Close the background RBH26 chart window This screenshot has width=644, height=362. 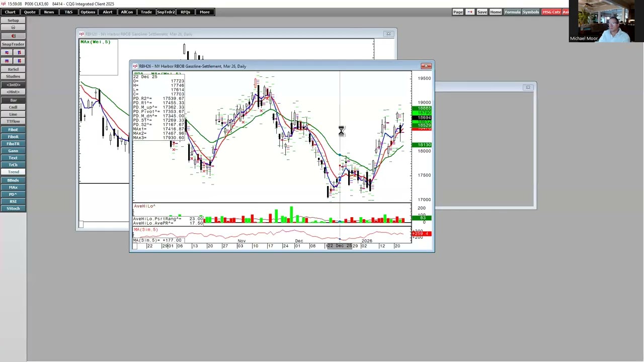[x=388, y=34]
